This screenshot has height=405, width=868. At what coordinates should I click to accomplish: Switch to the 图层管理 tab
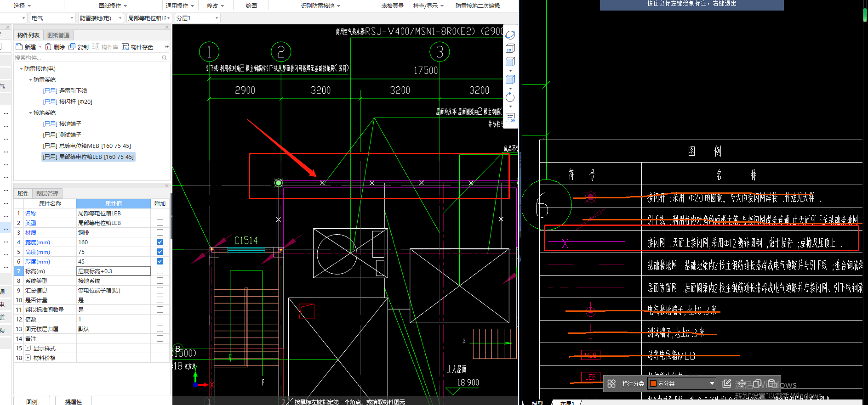47,193
